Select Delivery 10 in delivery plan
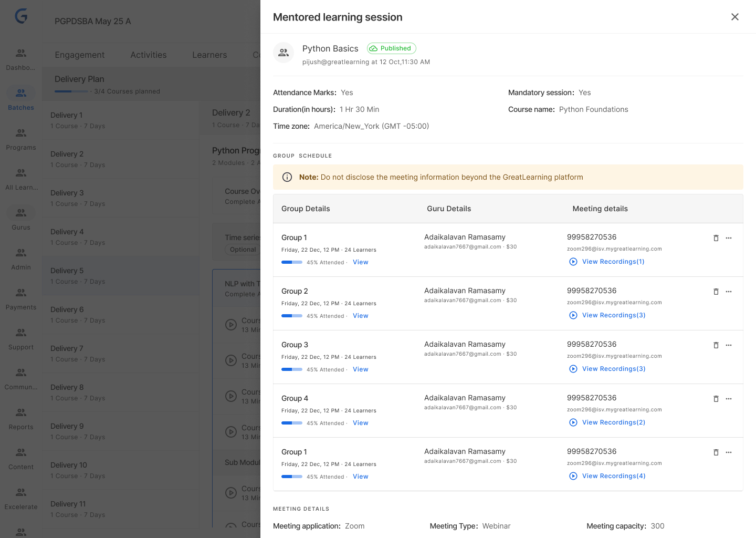This screenshot has height=538, width=756. (121, 470)
